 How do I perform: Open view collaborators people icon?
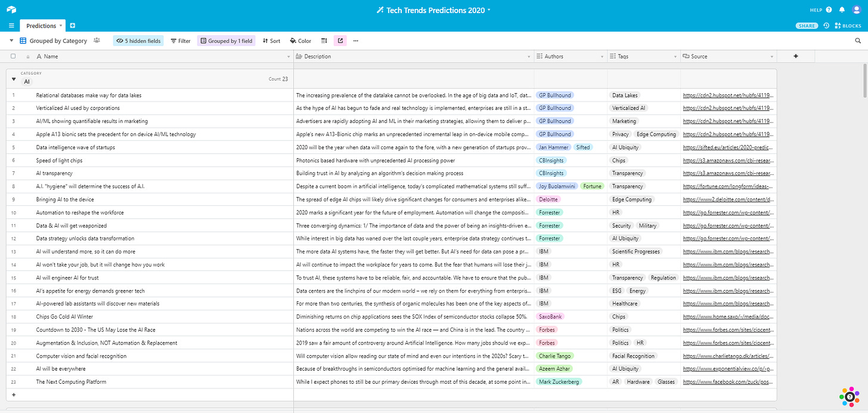click(x=97, y=41)
